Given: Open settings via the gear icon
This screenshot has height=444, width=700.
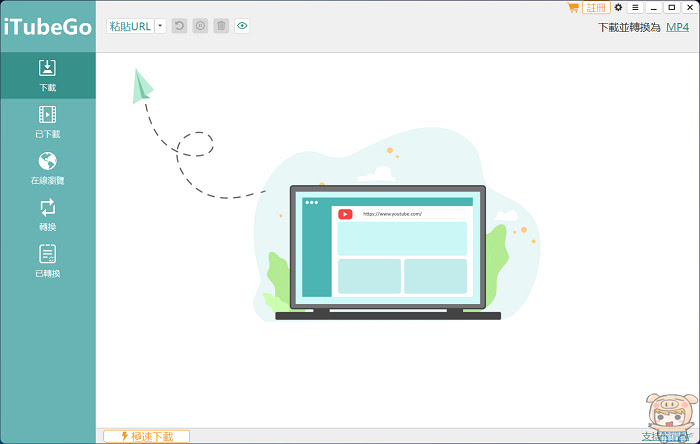Looking at the screenshot, I should click(x=618, y=8).
